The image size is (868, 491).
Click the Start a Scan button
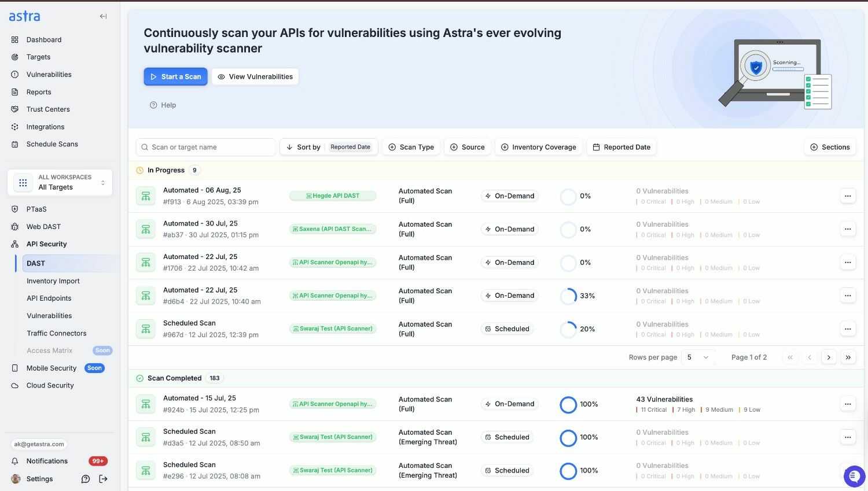(x=175, y=76)
